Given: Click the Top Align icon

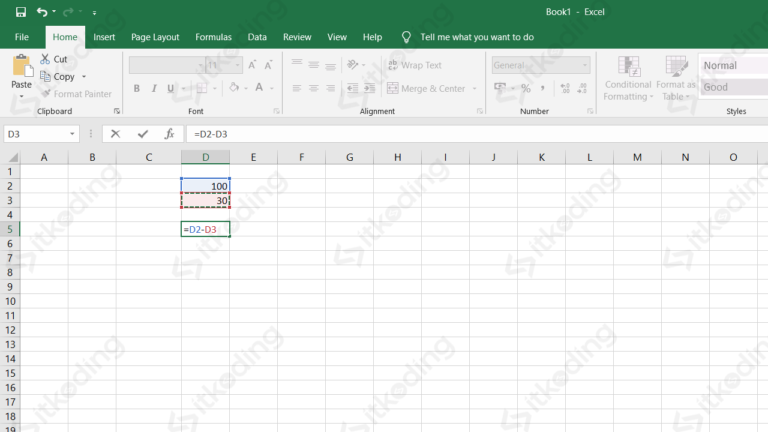Looking at the screenshot, I should tap(297, 65).
